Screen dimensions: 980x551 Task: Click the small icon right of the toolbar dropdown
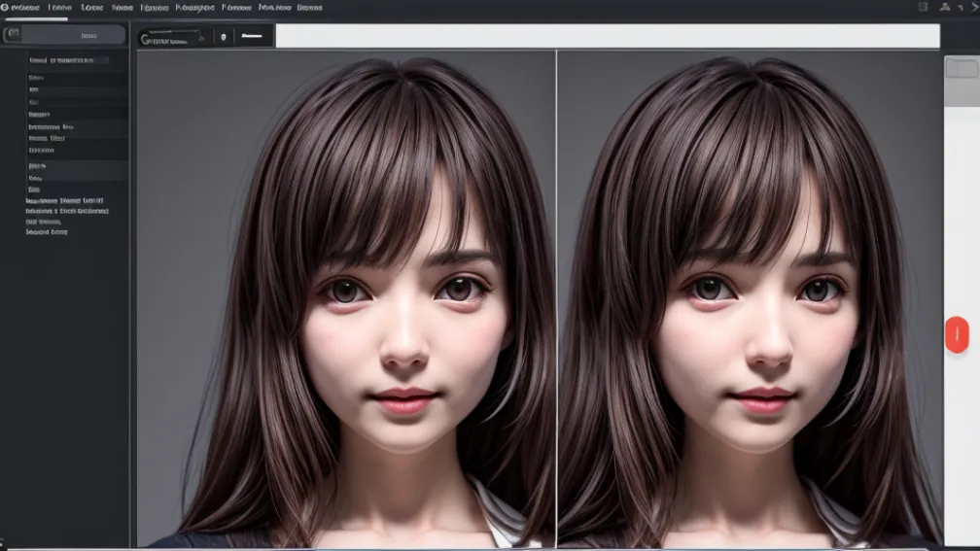[225, 37]
